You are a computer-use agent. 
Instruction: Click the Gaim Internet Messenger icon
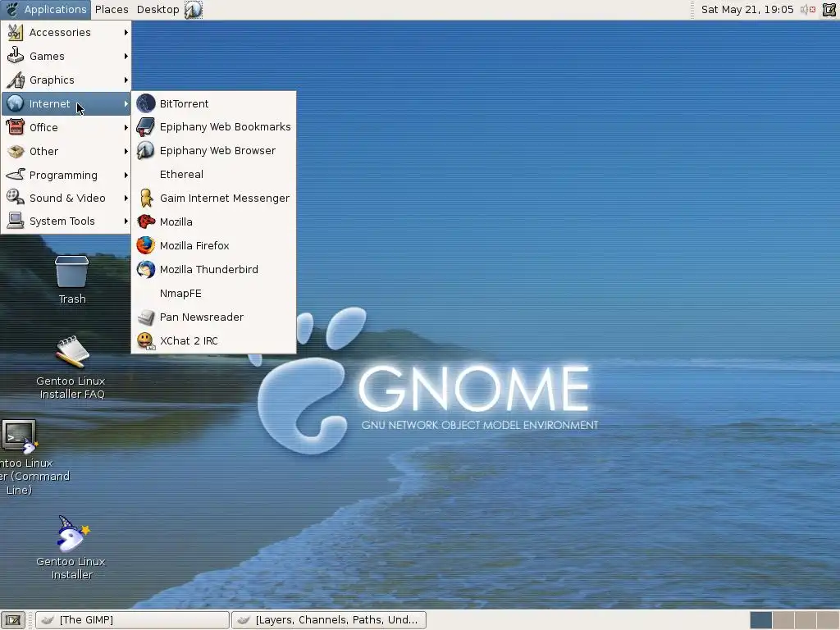coord(146,199)
